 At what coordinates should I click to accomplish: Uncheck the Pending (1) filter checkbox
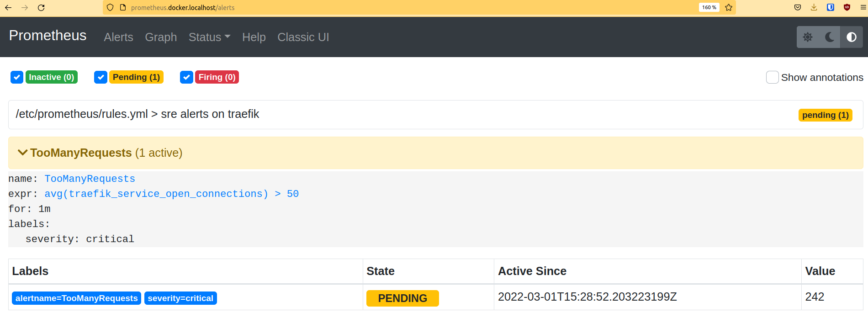(x=101, y=77)
